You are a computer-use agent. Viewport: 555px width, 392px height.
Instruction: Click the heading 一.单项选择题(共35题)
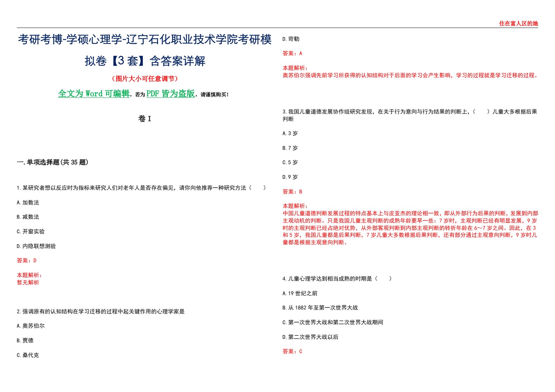click(52, 162)
